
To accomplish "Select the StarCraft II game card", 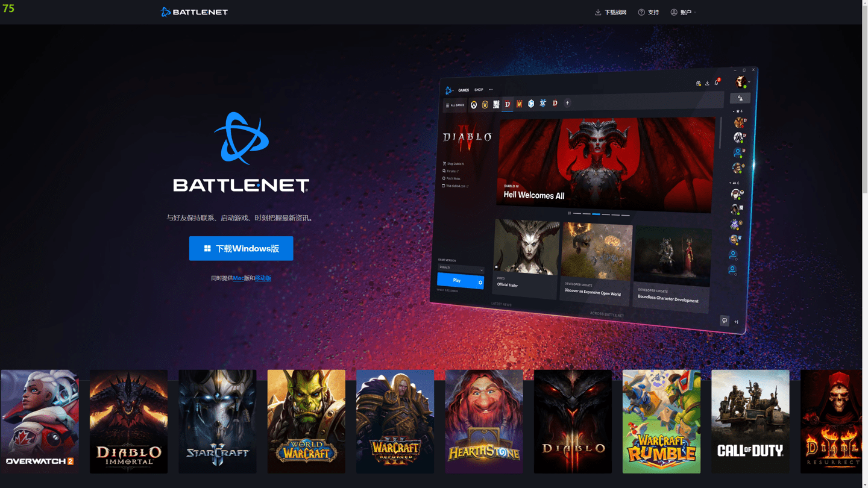I will [x=218, y=421].
